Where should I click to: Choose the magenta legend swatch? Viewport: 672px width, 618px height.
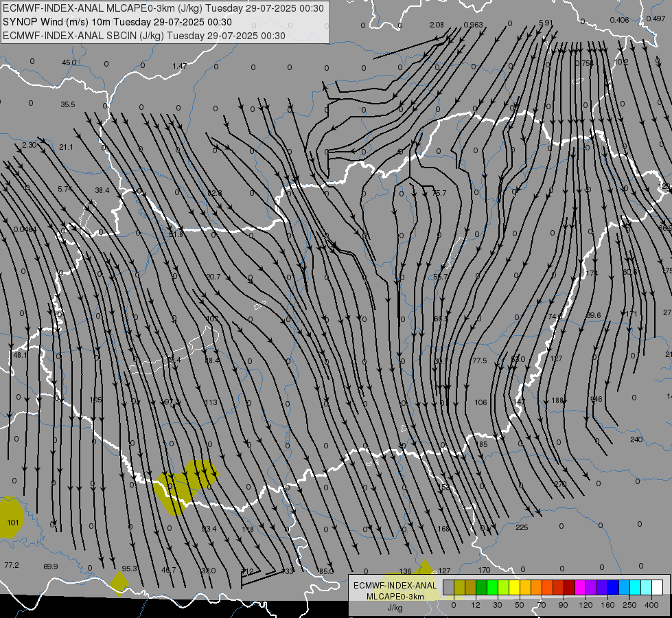tap(580, 587)
